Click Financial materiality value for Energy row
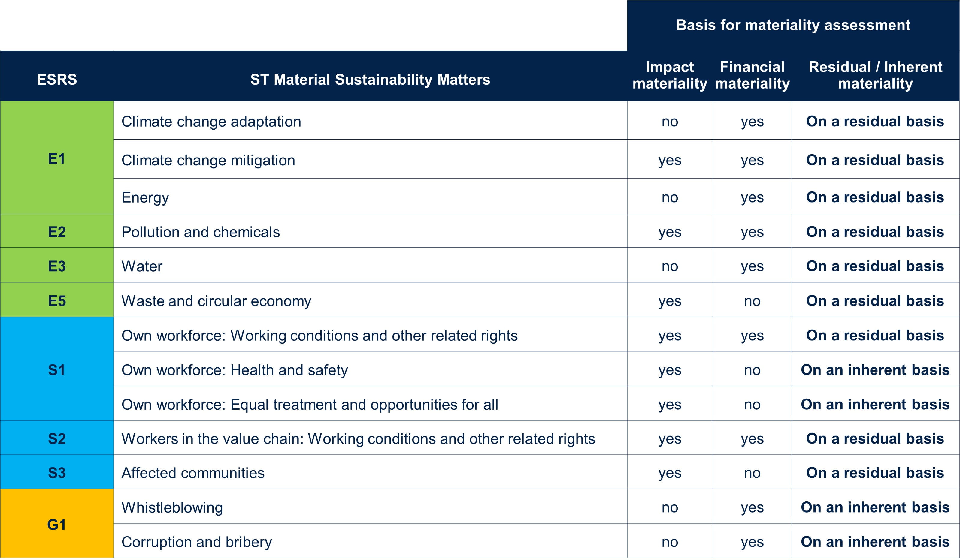Screen dimensions: 960x560 point(752,197)
